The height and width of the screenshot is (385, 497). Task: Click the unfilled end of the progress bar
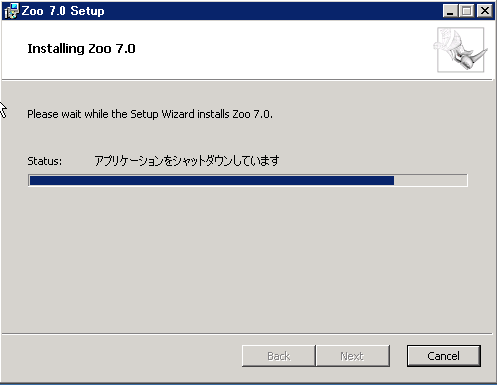pyautogui.click(x=430, y=180)
